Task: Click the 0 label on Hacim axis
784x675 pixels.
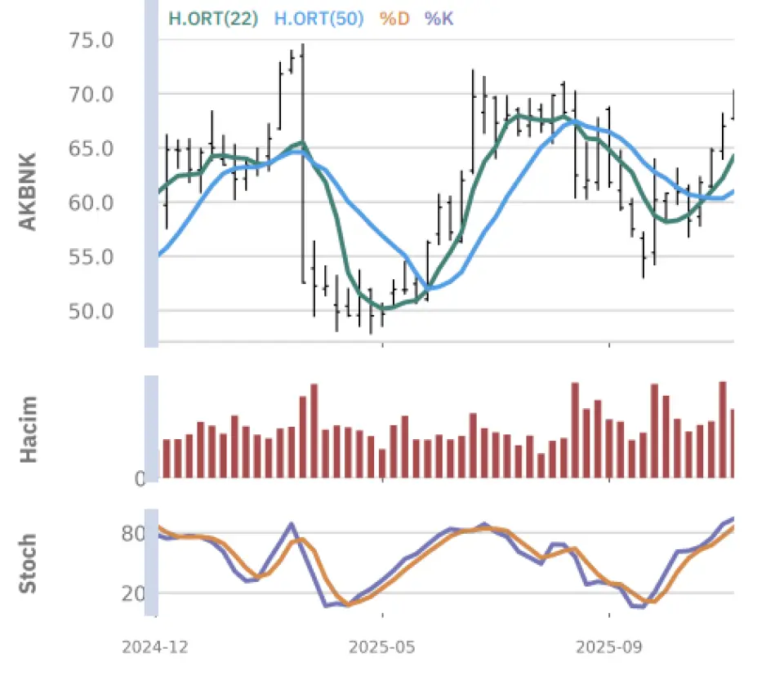Action: coord(139,479)
